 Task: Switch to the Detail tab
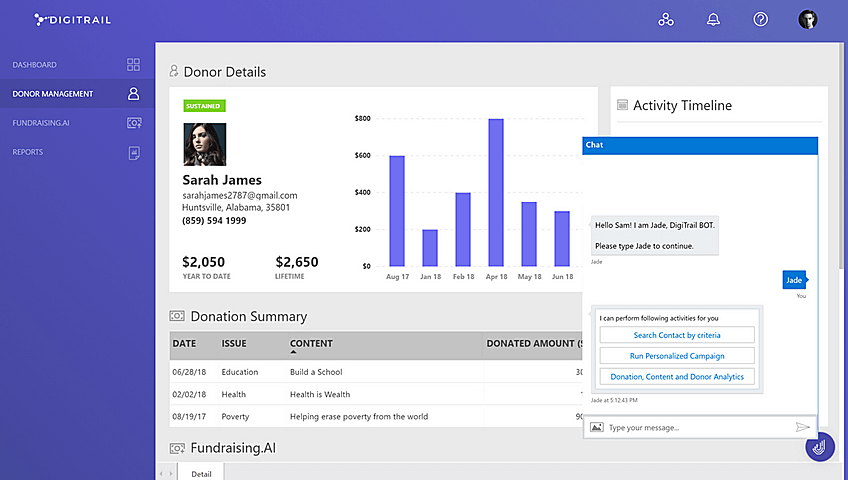click(x=201, y=474)
